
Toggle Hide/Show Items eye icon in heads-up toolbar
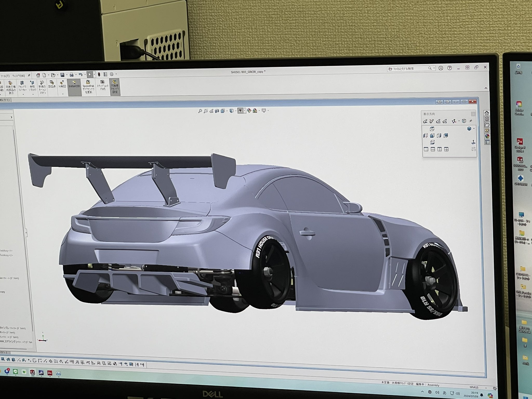click(241, 111)
